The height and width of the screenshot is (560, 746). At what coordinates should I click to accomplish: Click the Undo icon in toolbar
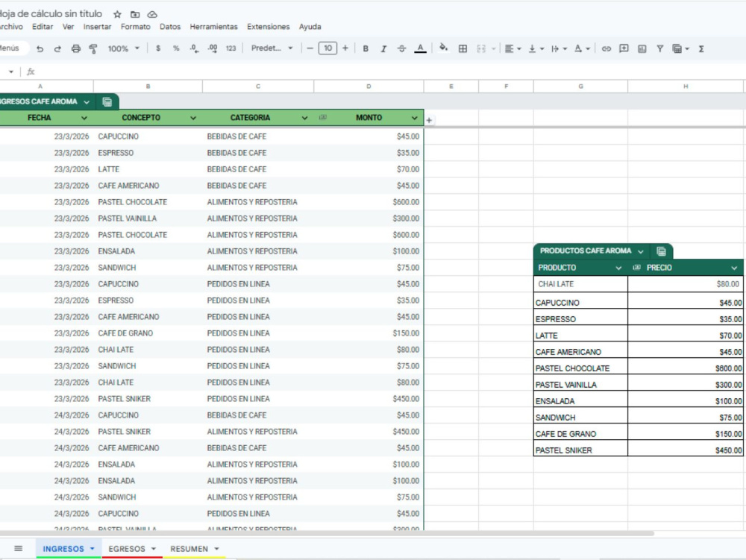click(40, 48)
